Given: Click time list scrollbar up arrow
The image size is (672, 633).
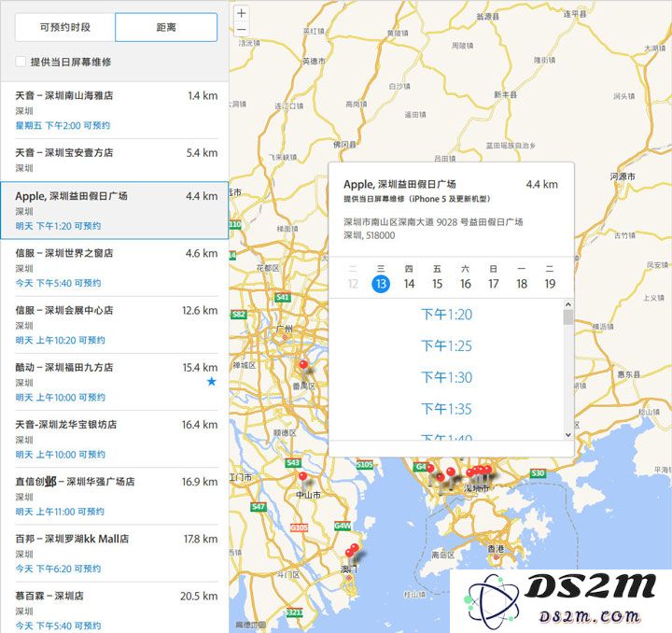Looking at the screenshot, I should [x=568, y=304].
